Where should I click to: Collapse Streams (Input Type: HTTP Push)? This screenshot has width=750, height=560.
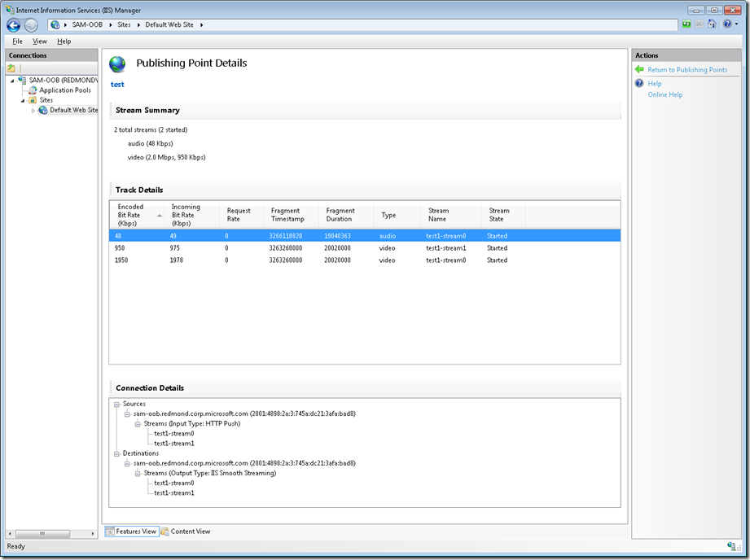coord(138,424)
